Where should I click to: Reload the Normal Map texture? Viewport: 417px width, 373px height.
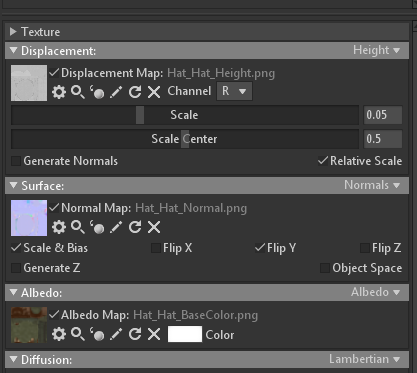tap(135, 227)
